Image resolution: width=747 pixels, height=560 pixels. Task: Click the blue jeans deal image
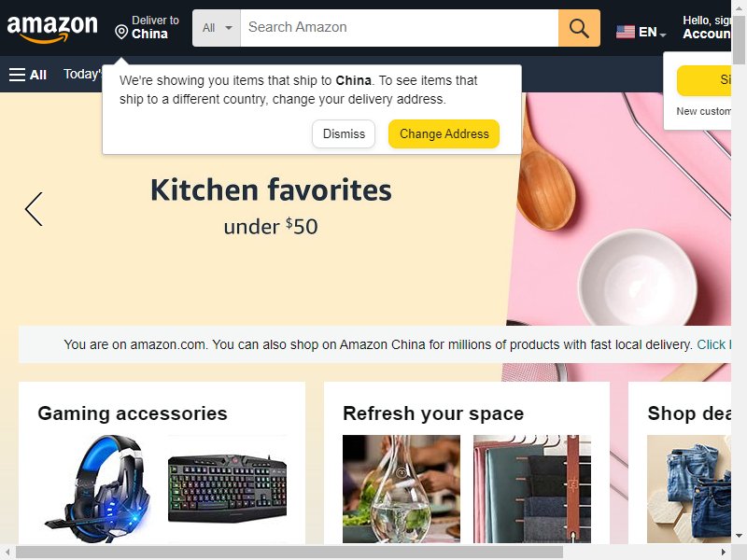tap(689, 489)
